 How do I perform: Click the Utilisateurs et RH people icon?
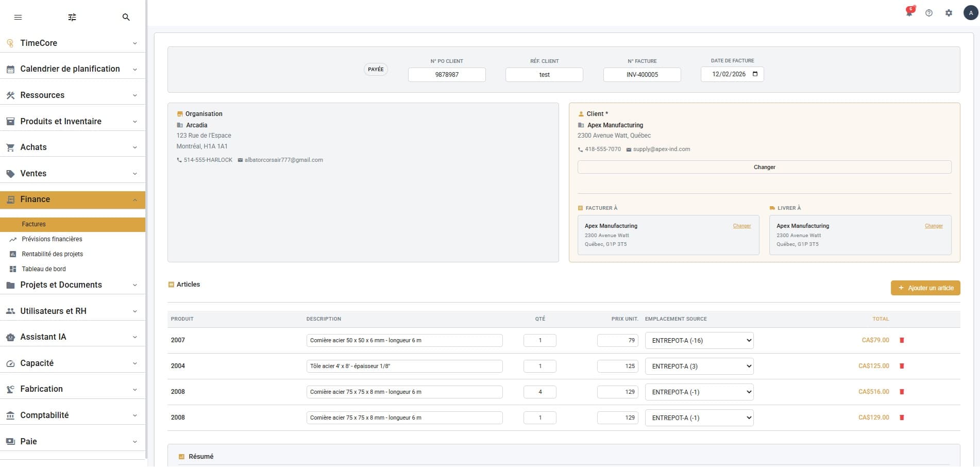click(x=10, y=311)
